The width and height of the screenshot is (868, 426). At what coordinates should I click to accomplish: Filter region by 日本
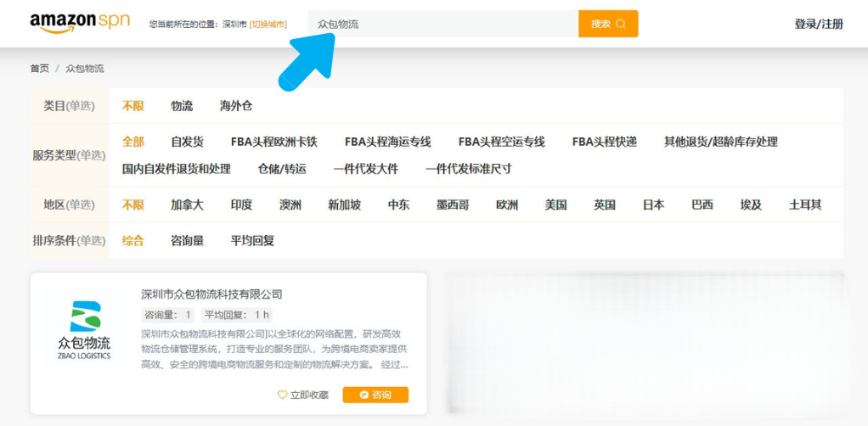click(x=653, y=205)
